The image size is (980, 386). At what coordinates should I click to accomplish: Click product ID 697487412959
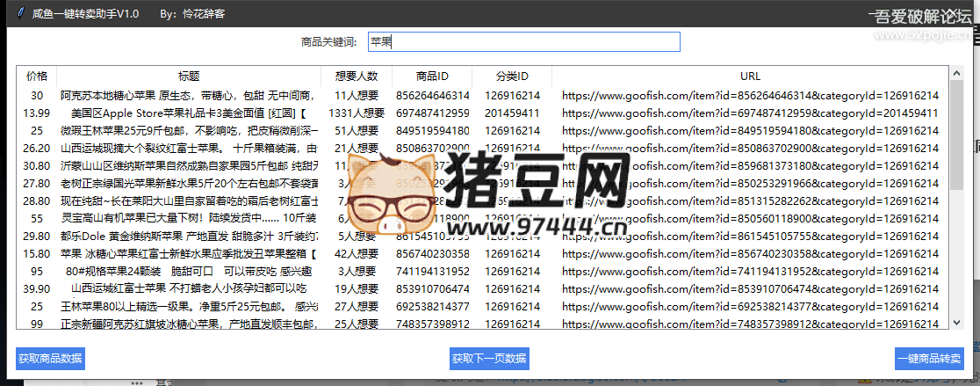click(433, 113)
